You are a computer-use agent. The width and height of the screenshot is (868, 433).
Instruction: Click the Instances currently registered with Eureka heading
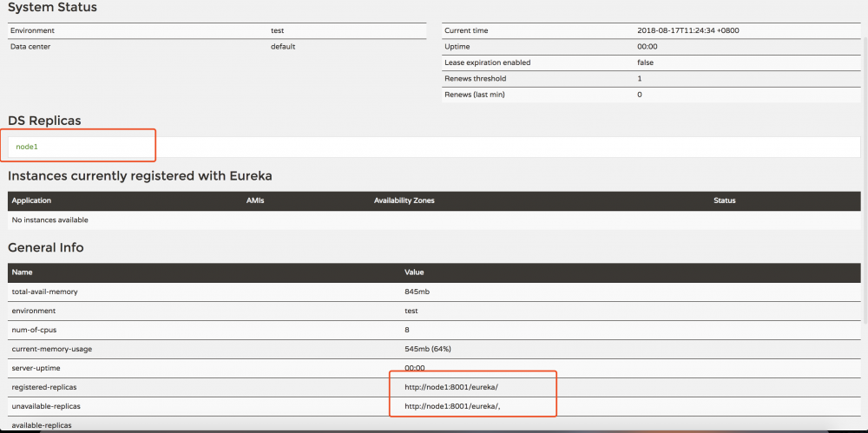(140, 176)
